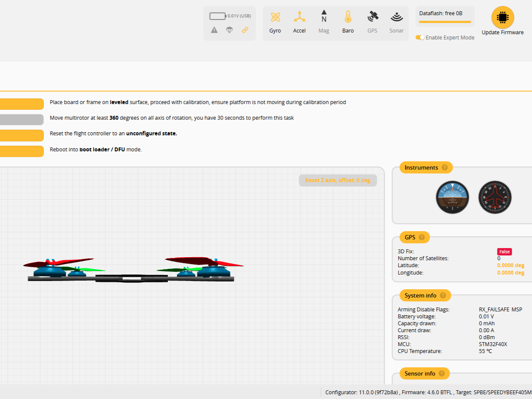
Task: Select the Mag compass sensor icon
Action: pyautogui.click(x=324, y=17)
